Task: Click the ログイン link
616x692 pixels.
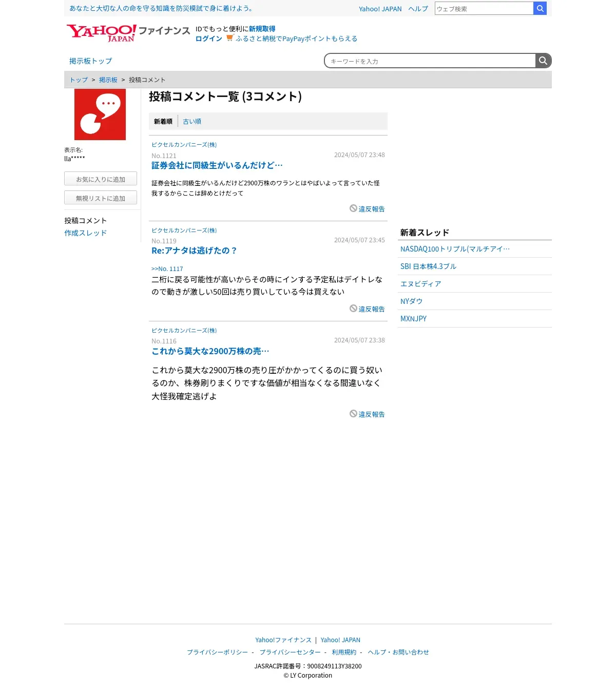Action: [x=209, y=39]
